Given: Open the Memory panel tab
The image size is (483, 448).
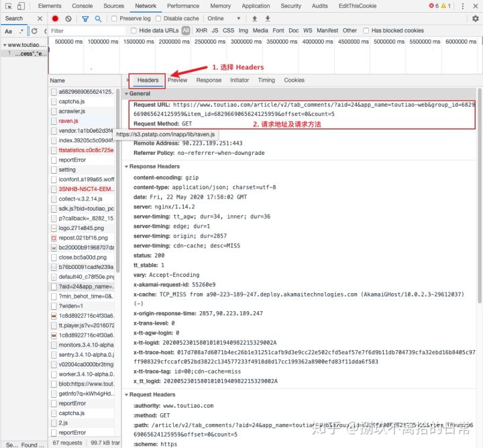Looking at the screenshot, I should (220, 6).
